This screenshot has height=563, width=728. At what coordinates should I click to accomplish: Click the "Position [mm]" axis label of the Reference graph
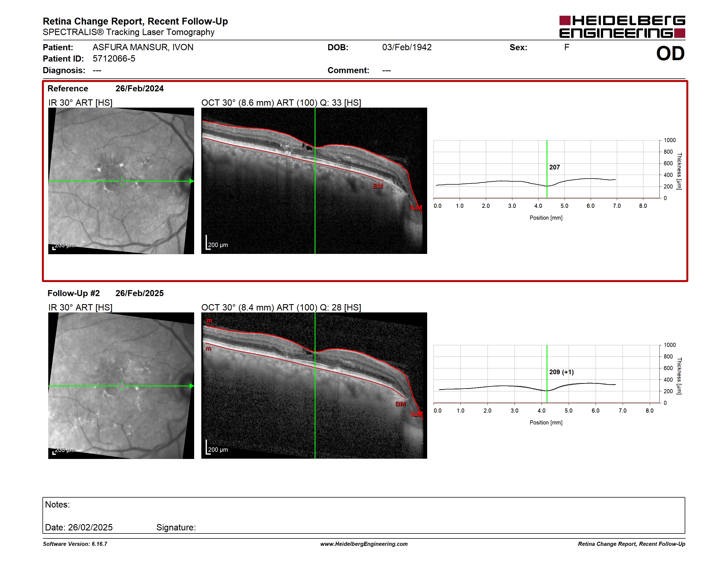tap(546, 218)
